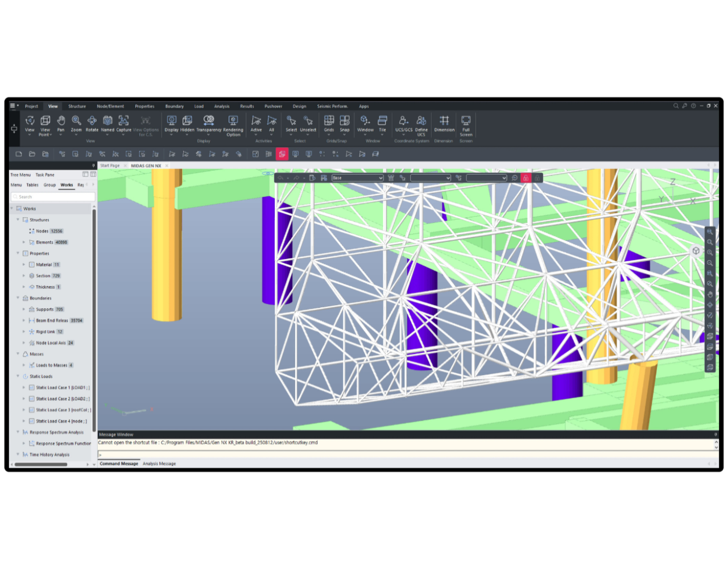Toggle the red lock icon in viewport toolbar
728x569 pixels.
(526, 178)
